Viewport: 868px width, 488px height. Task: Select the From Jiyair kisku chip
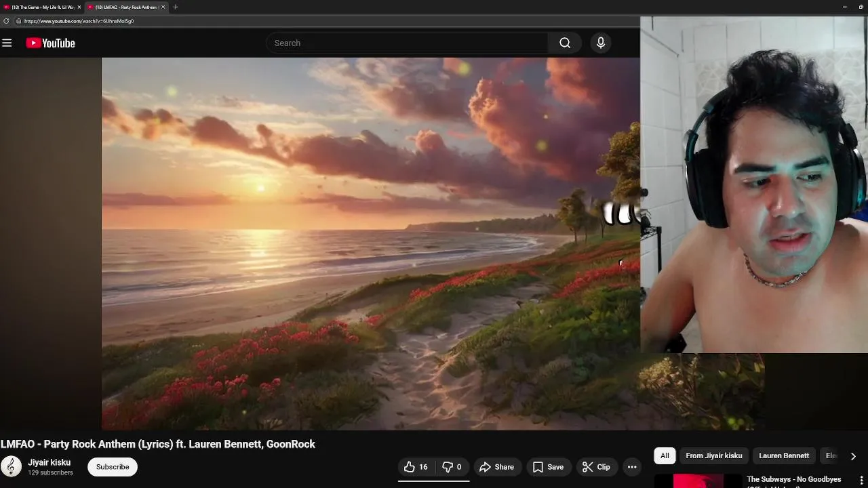coord(713,455)
